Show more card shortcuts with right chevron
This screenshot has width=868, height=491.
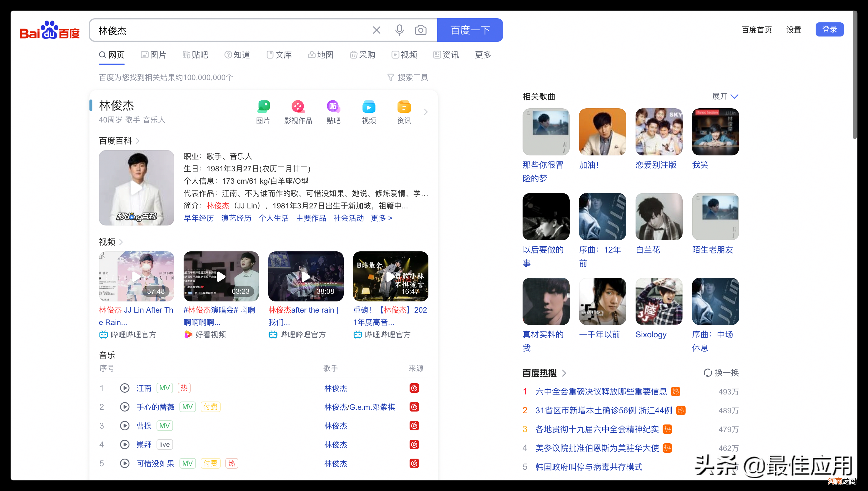click(426, 112)
